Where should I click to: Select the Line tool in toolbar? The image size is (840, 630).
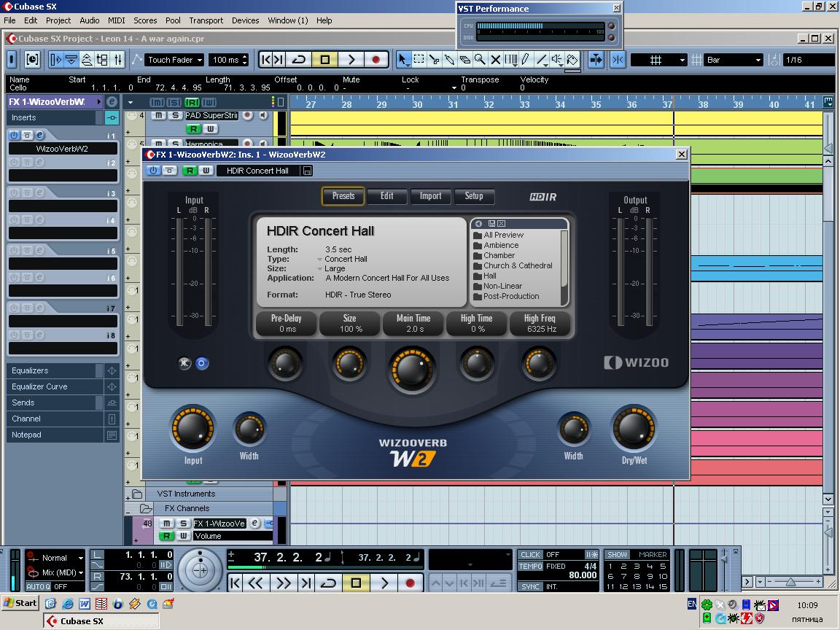(x=542, y=60)
